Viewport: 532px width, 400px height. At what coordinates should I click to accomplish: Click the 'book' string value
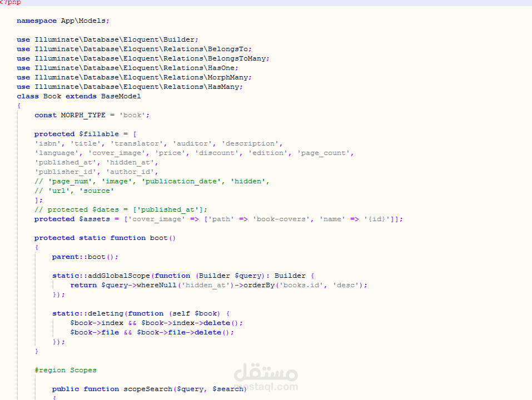pos(132,115)
